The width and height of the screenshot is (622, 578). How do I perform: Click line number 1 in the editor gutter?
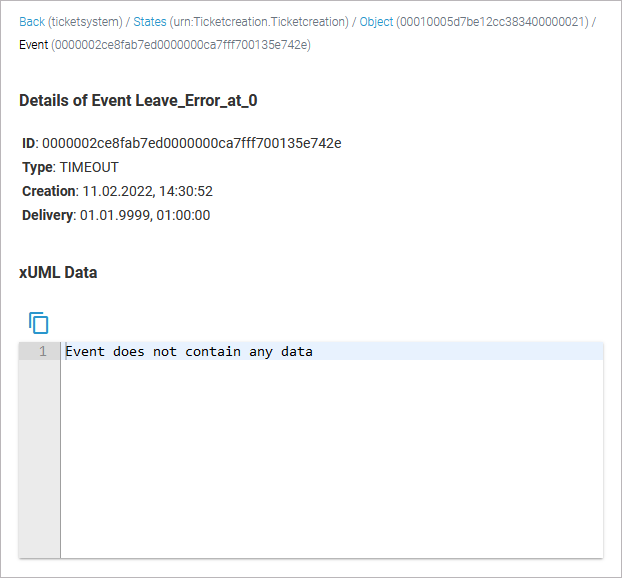tap(42, 351)
